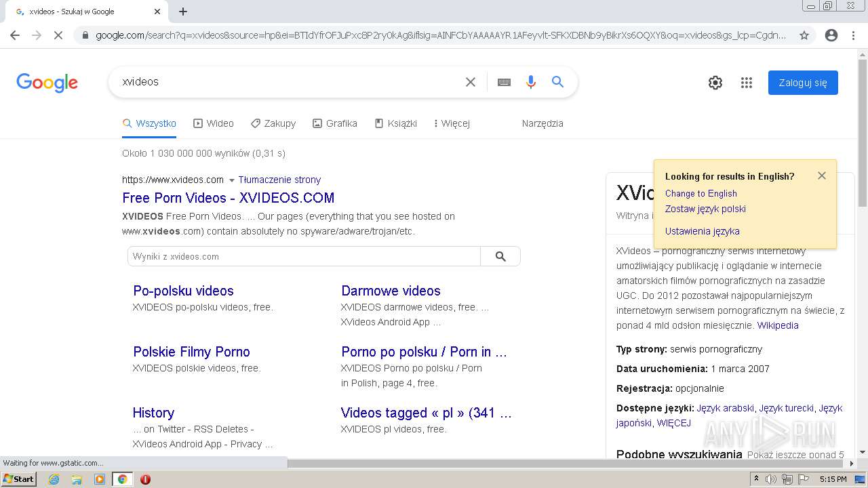Show hidden system tray icons

pos(757,479)
